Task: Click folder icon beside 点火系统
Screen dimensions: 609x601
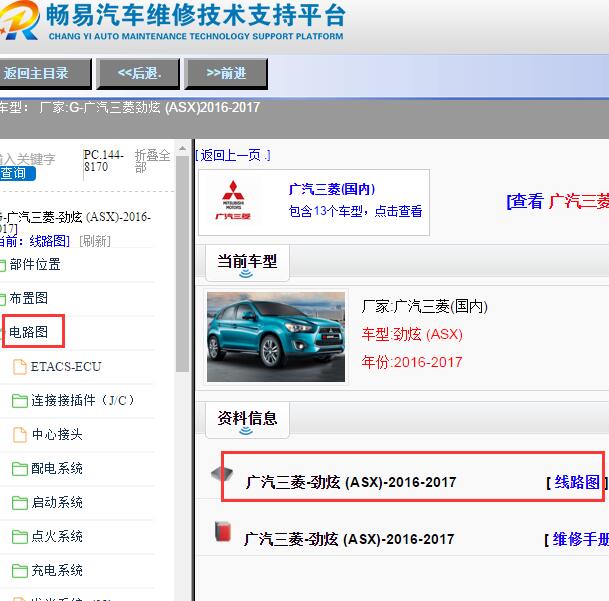Action: coord(19,537)
